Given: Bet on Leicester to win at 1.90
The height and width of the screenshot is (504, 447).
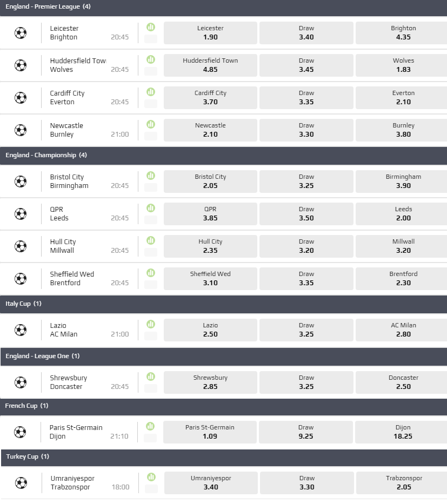Looking at the screenshot, I should click(210, 33).
